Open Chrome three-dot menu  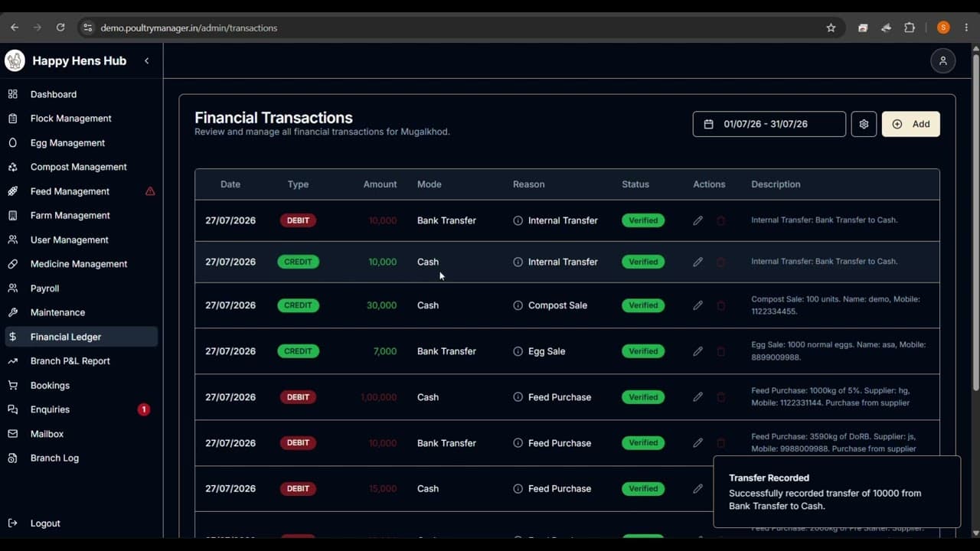click(966, 28)
